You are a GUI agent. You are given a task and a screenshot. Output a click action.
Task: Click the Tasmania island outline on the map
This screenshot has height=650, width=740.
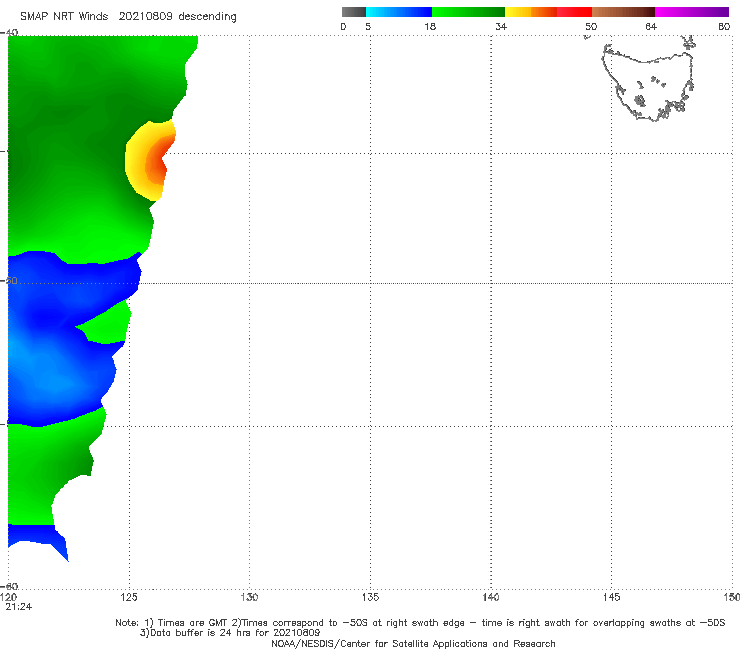click(x=650, y=83)
